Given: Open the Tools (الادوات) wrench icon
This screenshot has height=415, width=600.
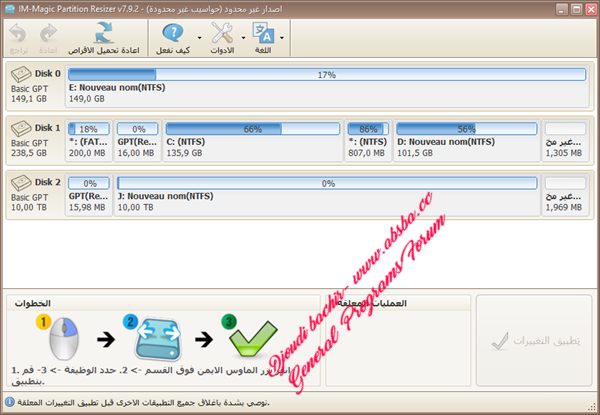Looking at the screenshot, I should click(x=222, y=33).
